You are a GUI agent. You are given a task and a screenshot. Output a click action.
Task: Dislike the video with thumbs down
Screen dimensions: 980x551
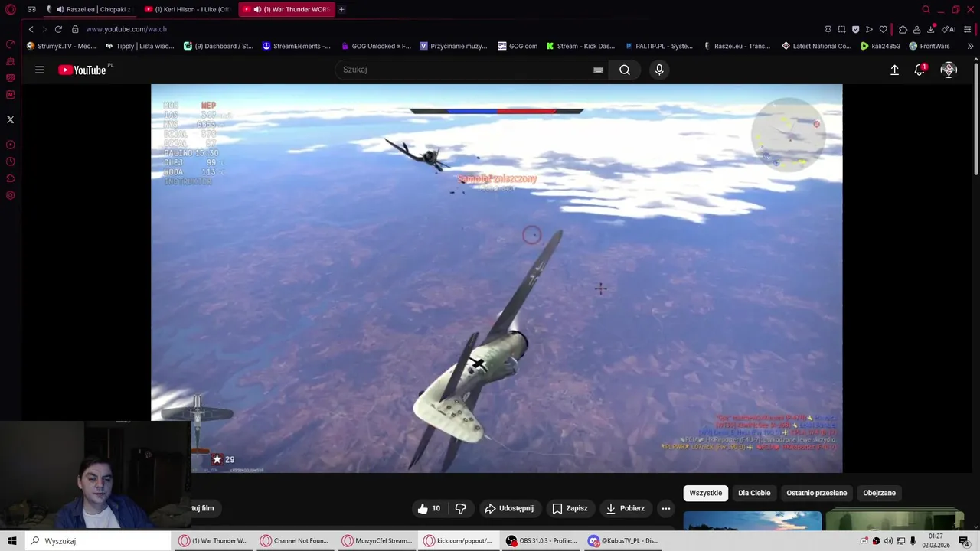(x=460, y=508)
